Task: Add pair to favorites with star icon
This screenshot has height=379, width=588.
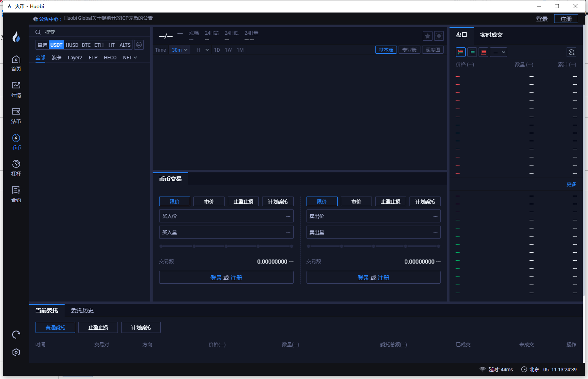Action: click(428, 36)
